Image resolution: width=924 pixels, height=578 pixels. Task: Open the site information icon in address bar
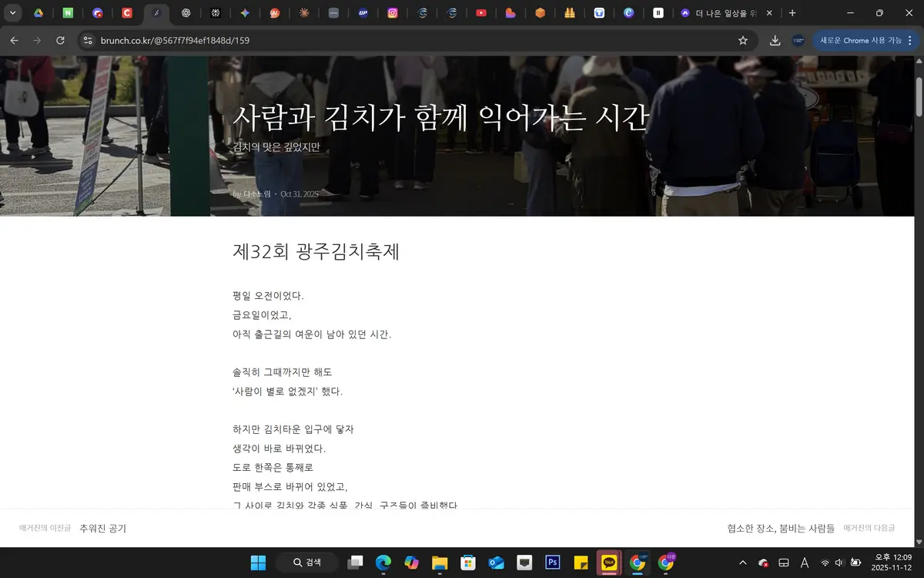pos(87,41)
